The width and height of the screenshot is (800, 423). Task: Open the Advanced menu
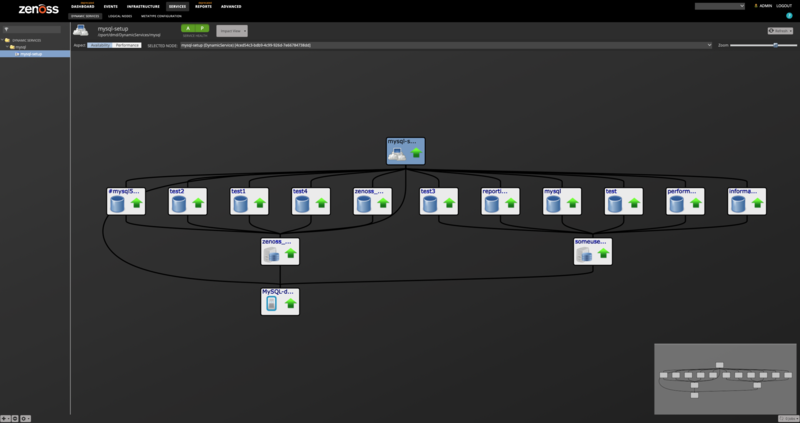[231, 7]
